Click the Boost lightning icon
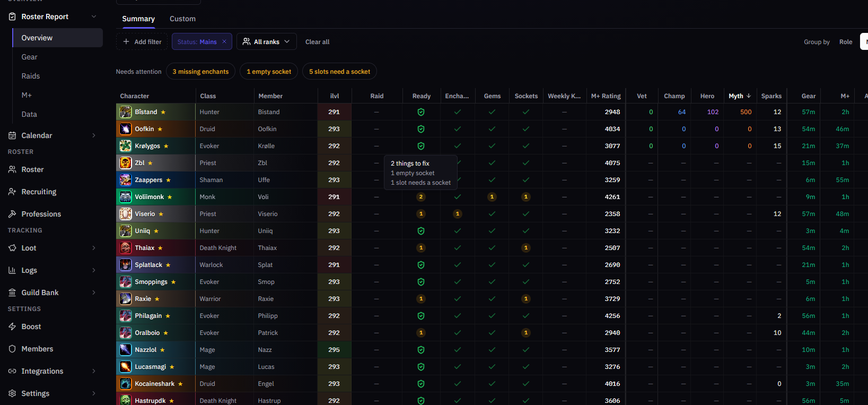868x405 pixels. (x=12, y=326)
